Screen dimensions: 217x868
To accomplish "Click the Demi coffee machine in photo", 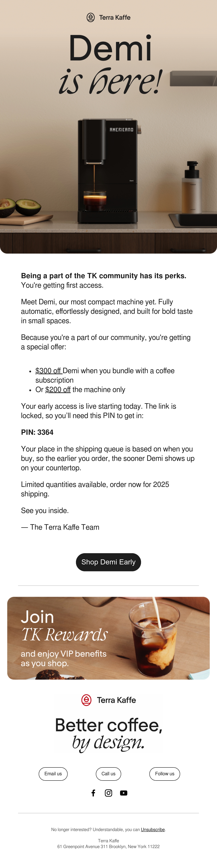I will click(x=108, y=171).
